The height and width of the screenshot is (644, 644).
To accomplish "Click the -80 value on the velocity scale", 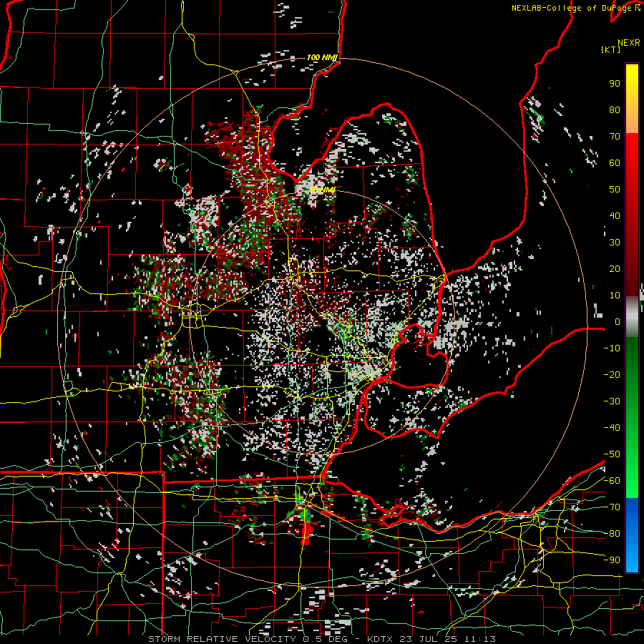I will 612,534.
